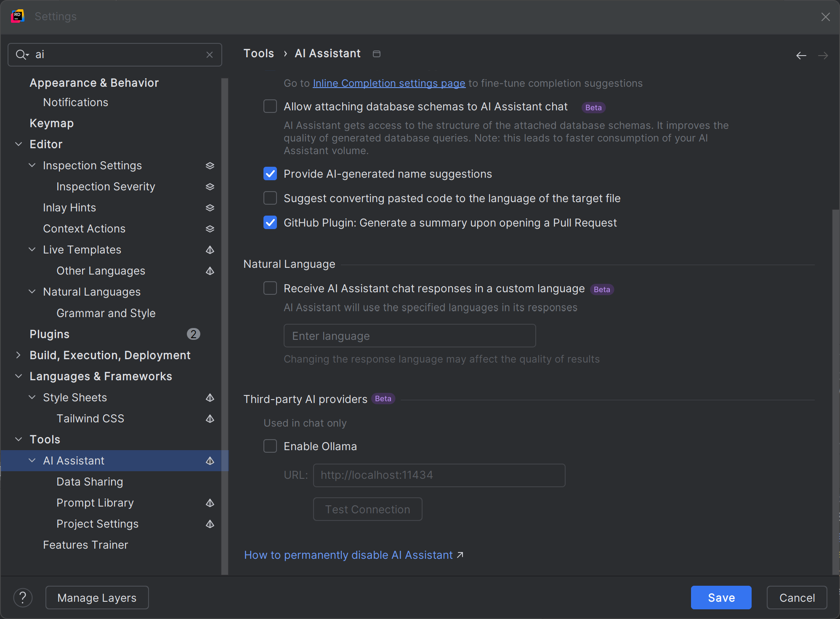
Task: Click the layer icon on Prompt Library row
Action: [210, 503]
